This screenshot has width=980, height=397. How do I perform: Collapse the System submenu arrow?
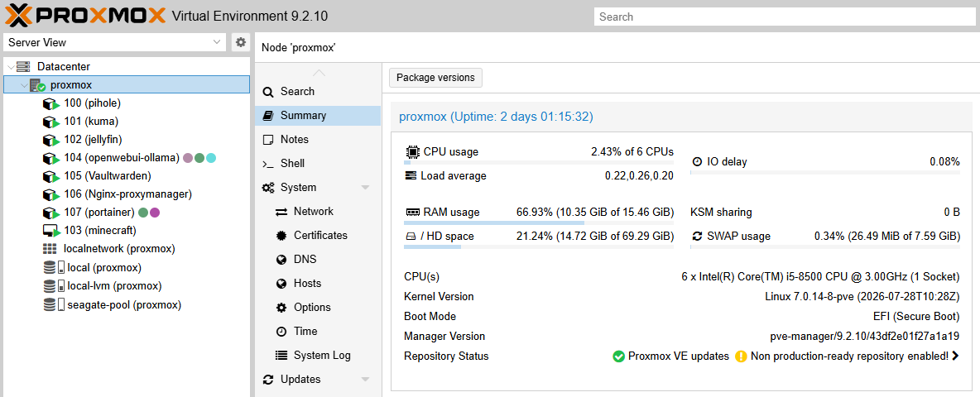pos(366,187)
